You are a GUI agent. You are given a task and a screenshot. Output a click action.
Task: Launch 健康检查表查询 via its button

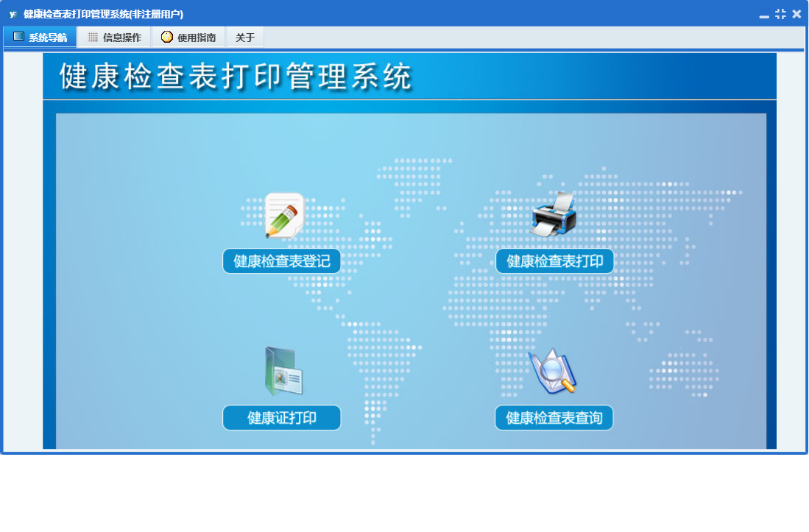pos(554,418)
